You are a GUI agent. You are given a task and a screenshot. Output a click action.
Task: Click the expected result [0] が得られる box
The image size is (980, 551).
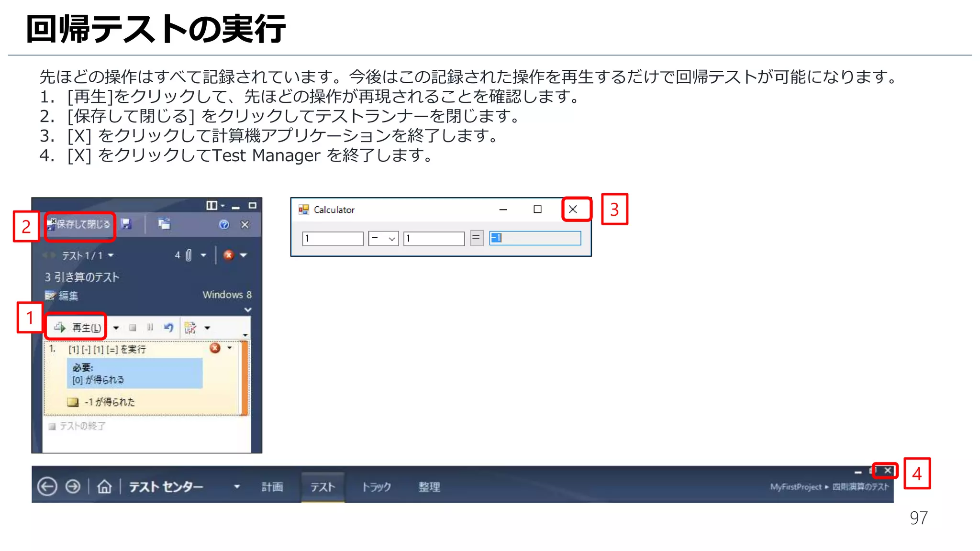(x=134, y=374)
